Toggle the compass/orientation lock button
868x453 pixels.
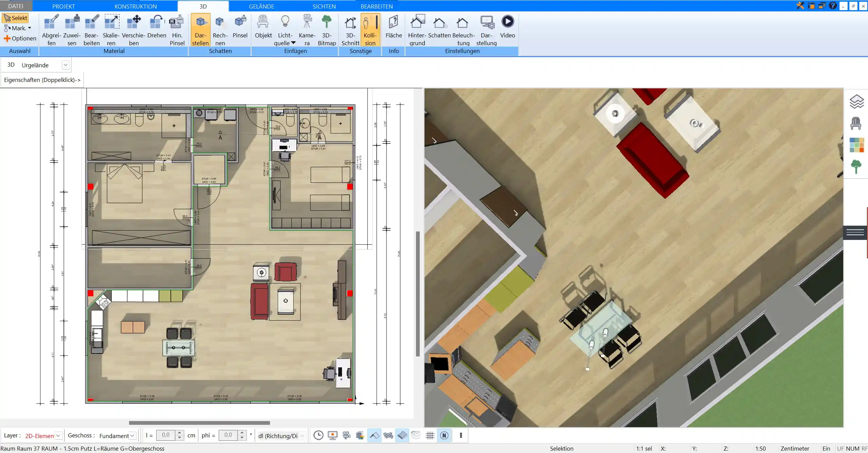[x=444, y=435]
